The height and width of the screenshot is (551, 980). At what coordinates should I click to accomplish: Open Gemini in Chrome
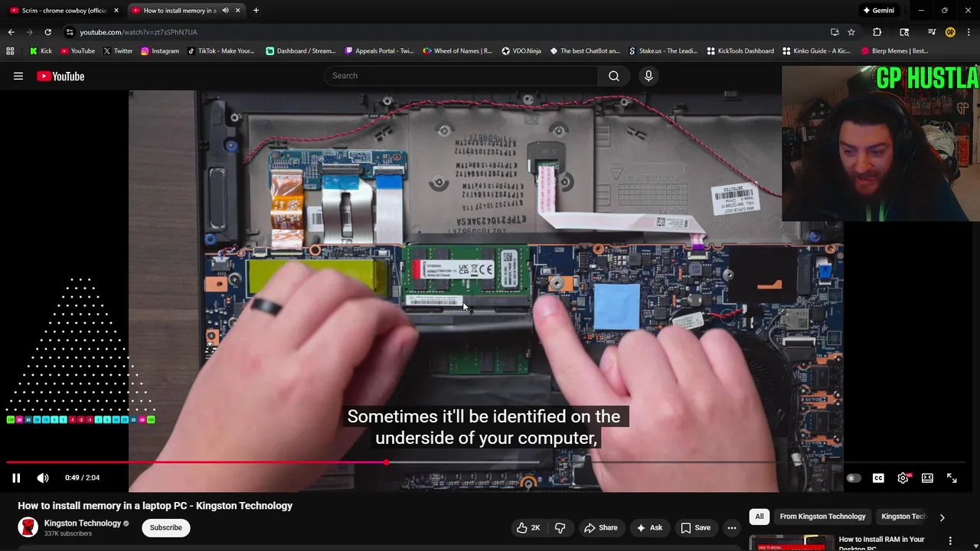(x=878, y=11)
